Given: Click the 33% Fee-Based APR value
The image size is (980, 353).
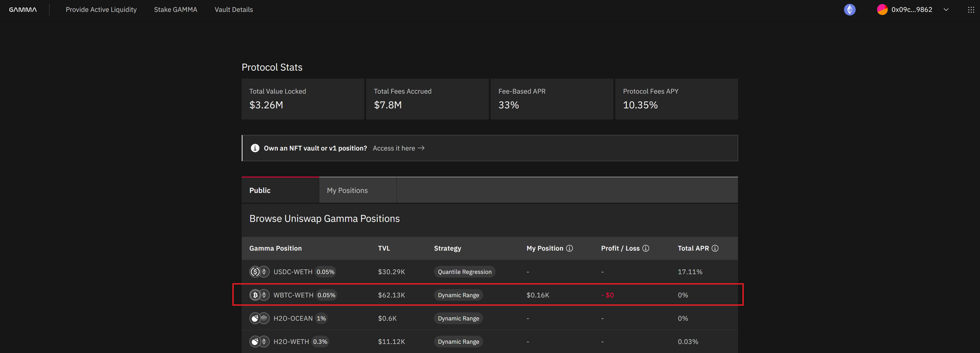Looking at the screenshot, I should click(x=509, y=105).
